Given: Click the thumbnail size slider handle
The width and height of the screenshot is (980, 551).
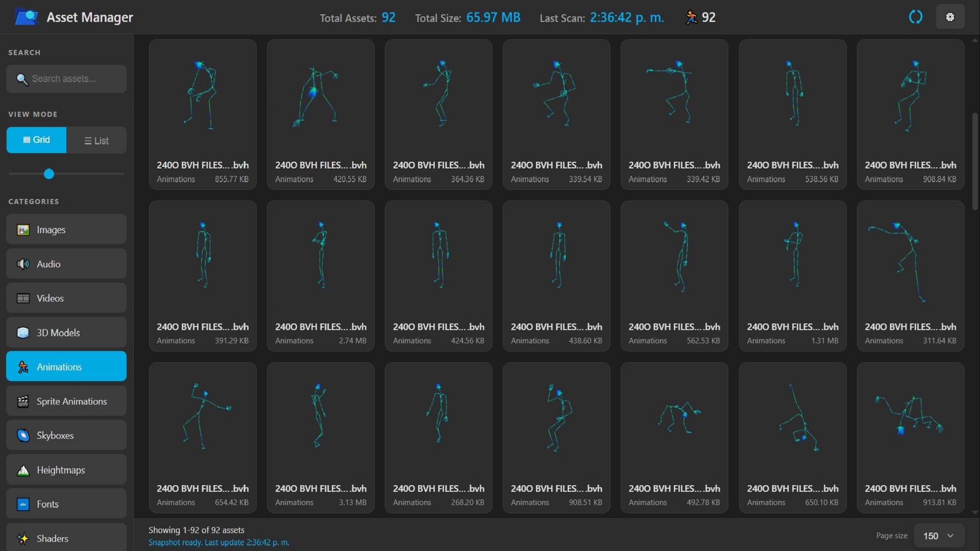Looking at the screenshot, I should point(49,174).
